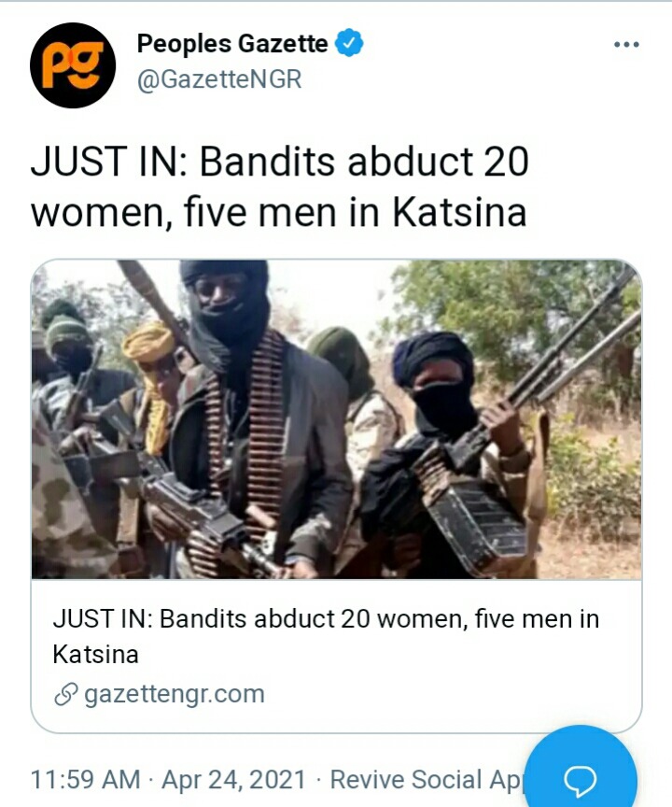Open the Peoples Gazette account name
Image resolution: width=672 pixels, height=807 pixels.
point(231,43)
